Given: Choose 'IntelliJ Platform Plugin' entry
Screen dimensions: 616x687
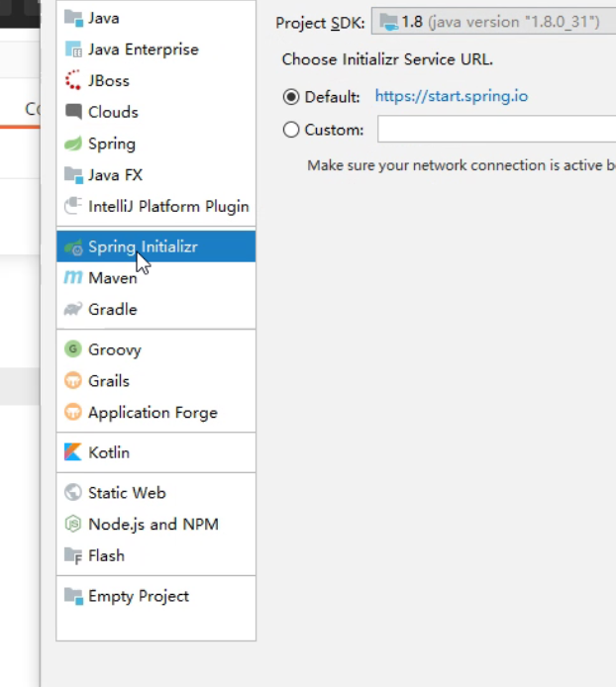Looking at the screenshot, I should tap(168, 206).
